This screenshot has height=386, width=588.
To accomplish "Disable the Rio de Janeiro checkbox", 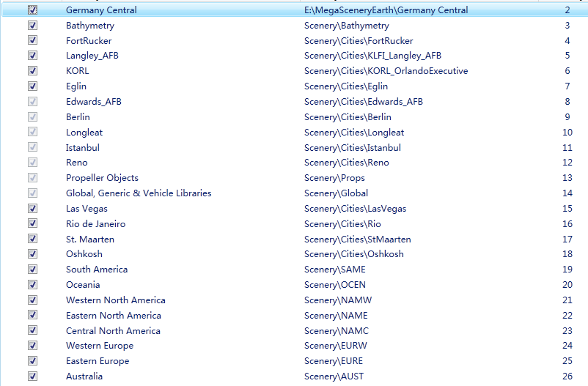I will [32, 224].
